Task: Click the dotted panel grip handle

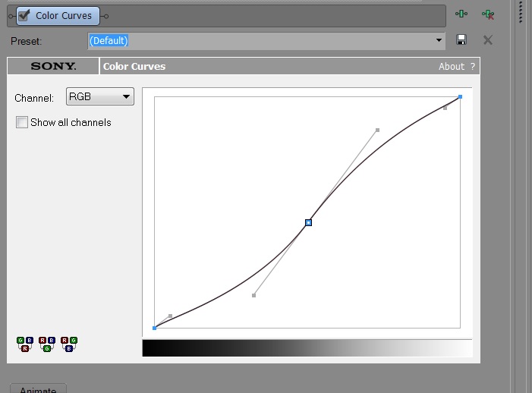Action: 521,12
